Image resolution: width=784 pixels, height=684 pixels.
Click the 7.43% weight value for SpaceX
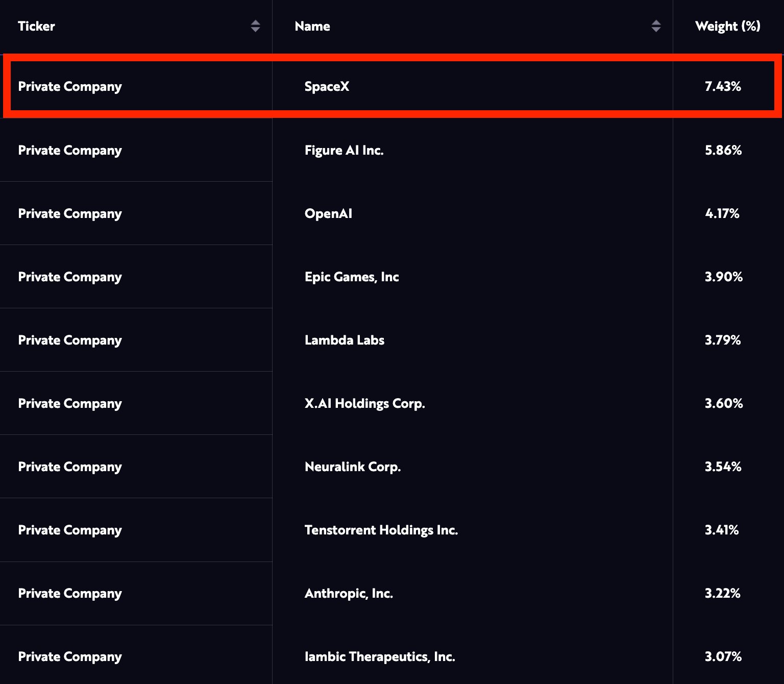[723, 86]
